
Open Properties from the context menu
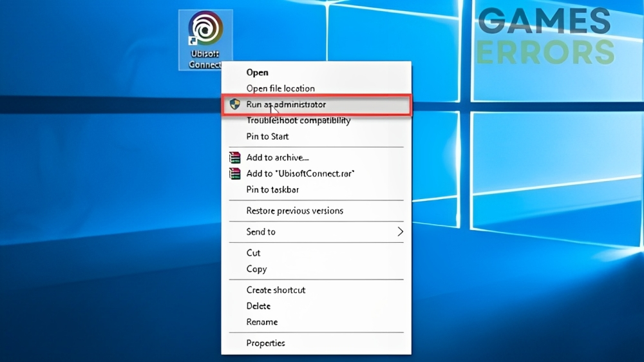coord(316,343)
